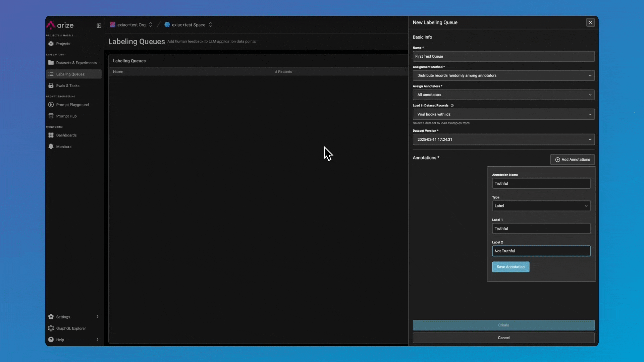Image resolution: width=644 pixels, height=362 pixels.
Task: Click the Save Annotation button
Action: tap(511, 267)
